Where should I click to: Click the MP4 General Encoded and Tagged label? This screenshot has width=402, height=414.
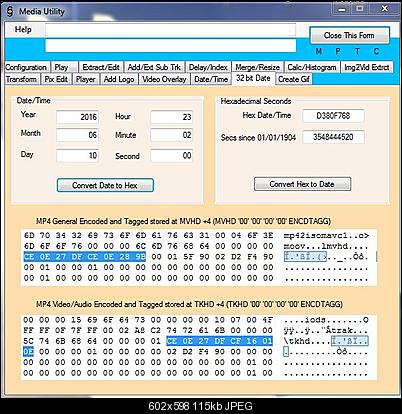(183, 221)
